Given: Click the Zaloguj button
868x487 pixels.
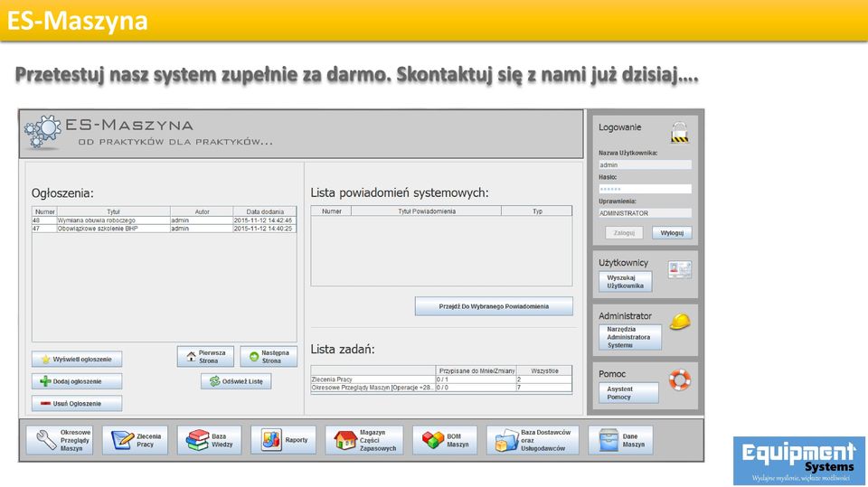Looking at the screenshot, I should tap(624, 233).
